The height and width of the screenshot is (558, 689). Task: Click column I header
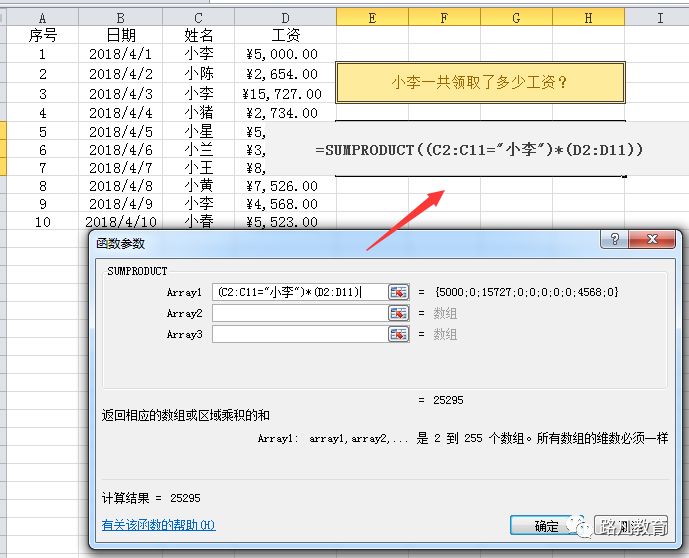659,17
